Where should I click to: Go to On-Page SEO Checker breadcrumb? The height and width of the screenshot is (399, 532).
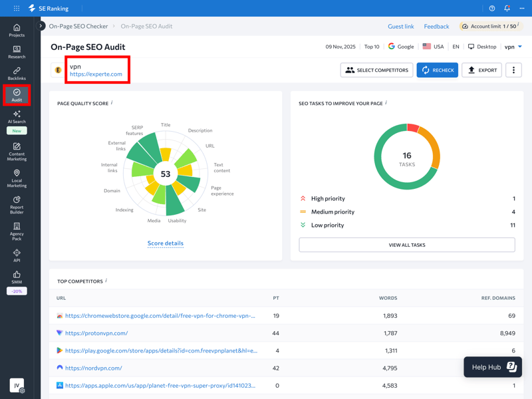point(78,27)
